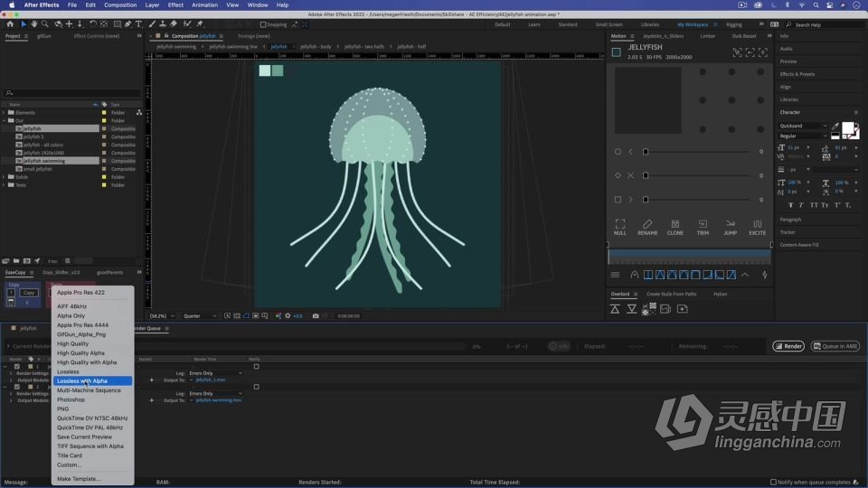The width and height of the screenshot is (868, 488).
Task: Open the Composition menu
Action: point(120,5)
